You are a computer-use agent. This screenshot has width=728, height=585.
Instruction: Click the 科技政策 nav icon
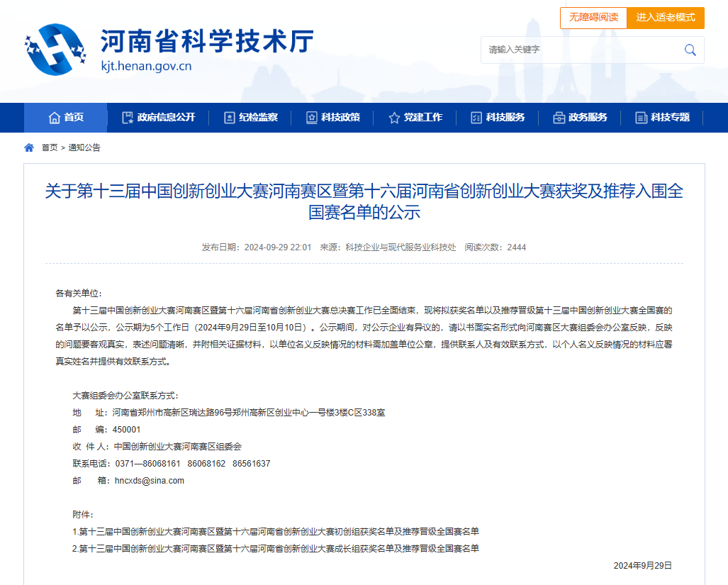311,118
